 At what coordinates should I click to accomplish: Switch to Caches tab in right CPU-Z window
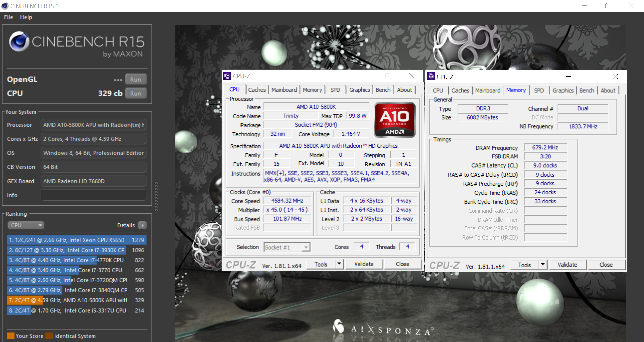(461, 90)
